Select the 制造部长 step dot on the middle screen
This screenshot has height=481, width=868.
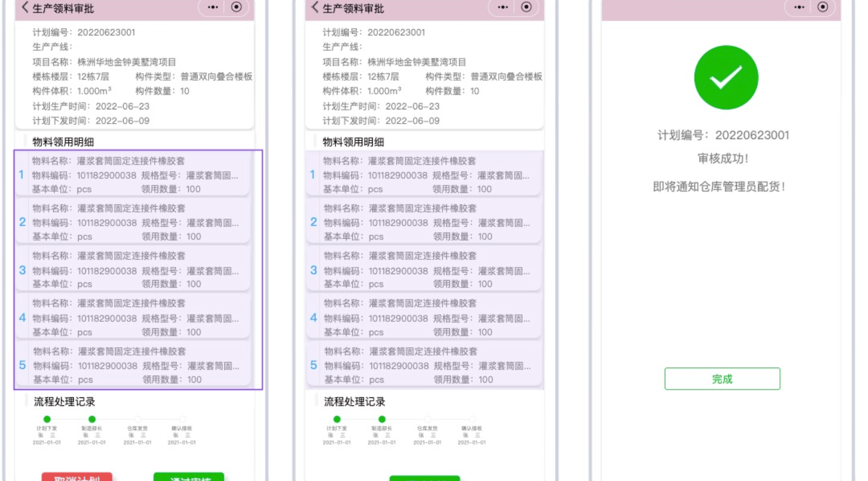382,419
